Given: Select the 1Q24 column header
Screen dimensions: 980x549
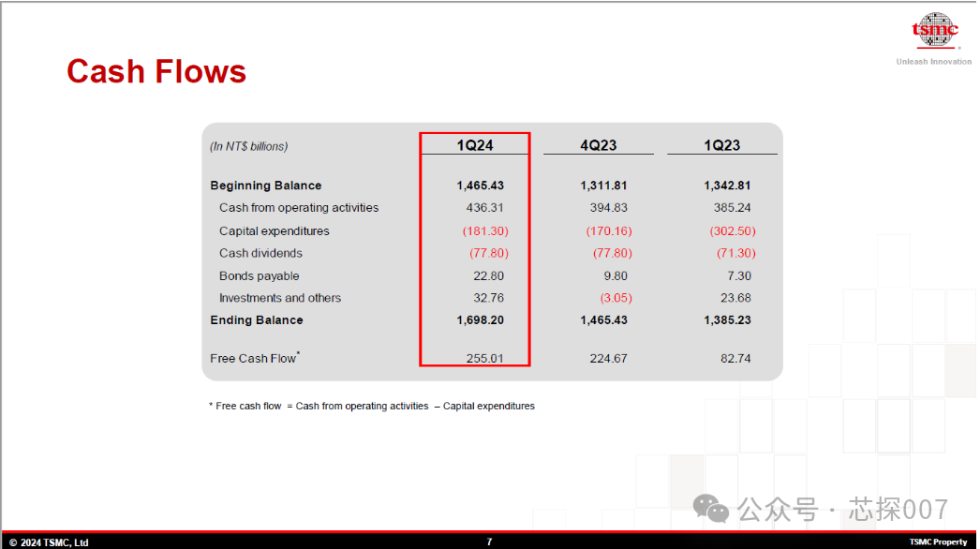Looking at the screenshot, I should [x=475, y=145].
